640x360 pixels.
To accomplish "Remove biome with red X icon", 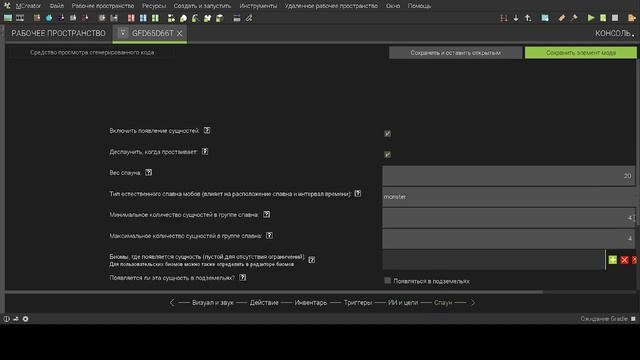I will coord(624,260).
